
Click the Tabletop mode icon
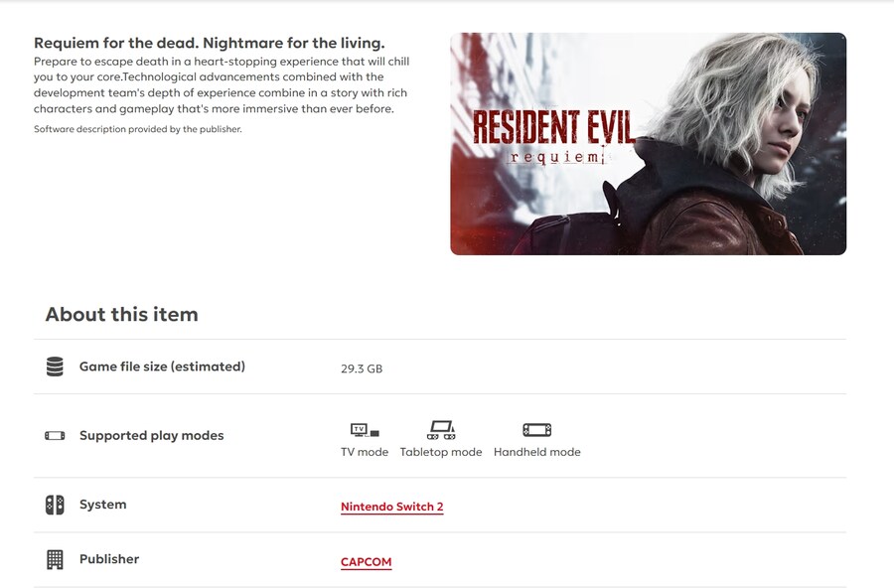pyautogui.click(x=441, y=429)
